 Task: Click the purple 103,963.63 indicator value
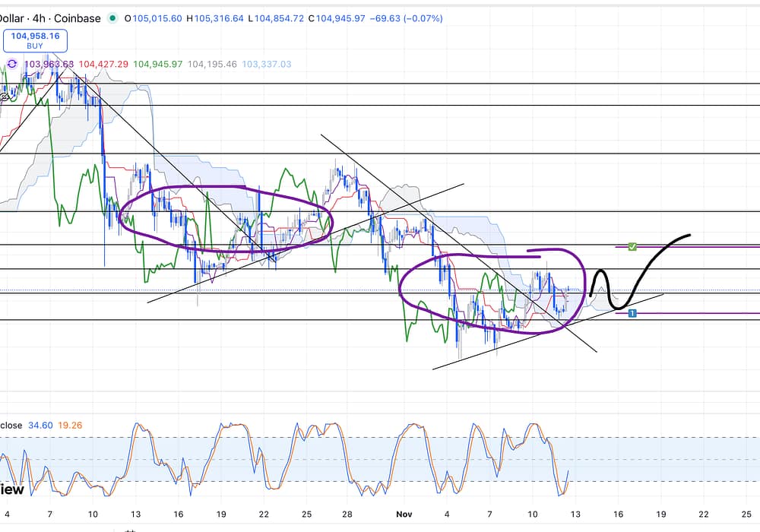[x=49, y=65]
